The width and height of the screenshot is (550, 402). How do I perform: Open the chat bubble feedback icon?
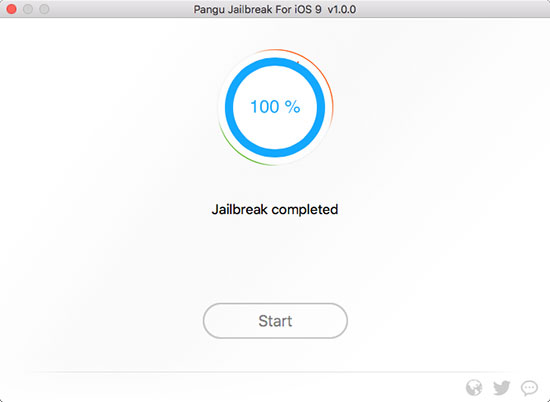[529, 388]
